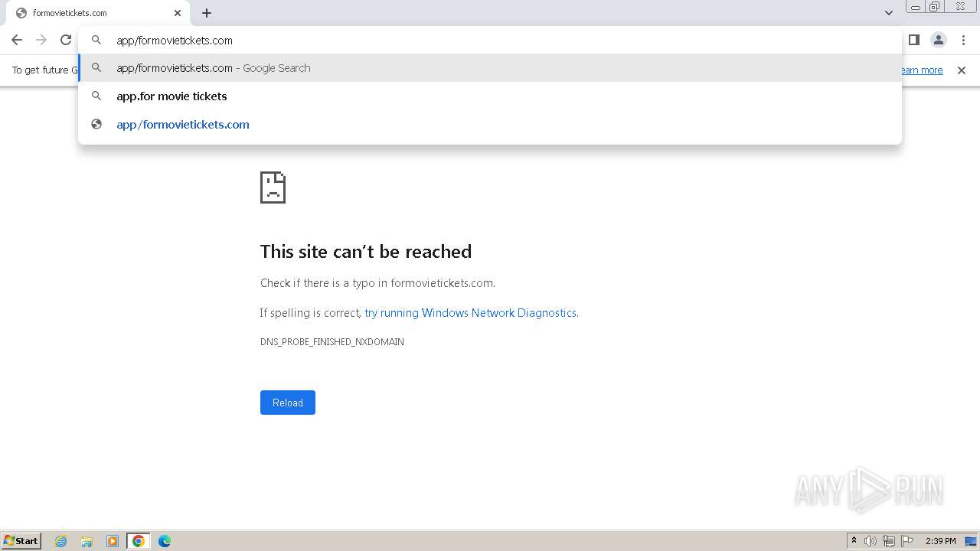Open Chrome three-dot menu
This screenshot has height=551, width=980.
[x=963, y=40]
